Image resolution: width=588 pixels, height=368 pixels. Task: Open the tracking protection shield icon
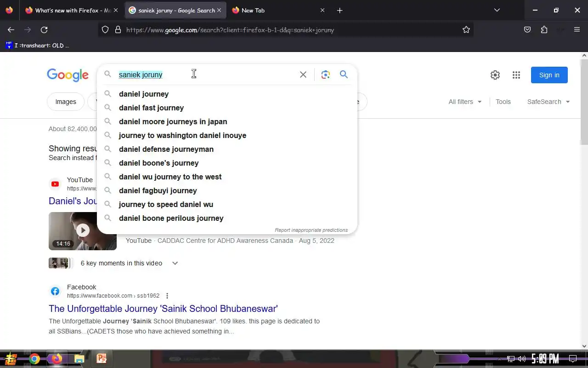(105, 30)
